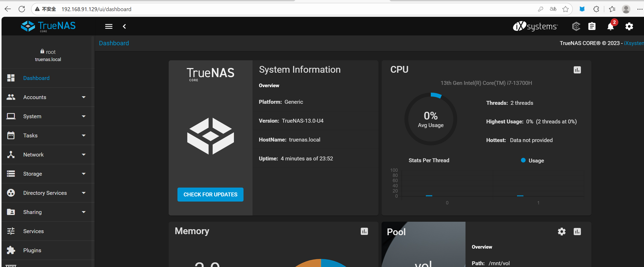Toggle the hamburger sidebar menu
The height and width of the screenshot is (267, 644).
pos(109,26)
